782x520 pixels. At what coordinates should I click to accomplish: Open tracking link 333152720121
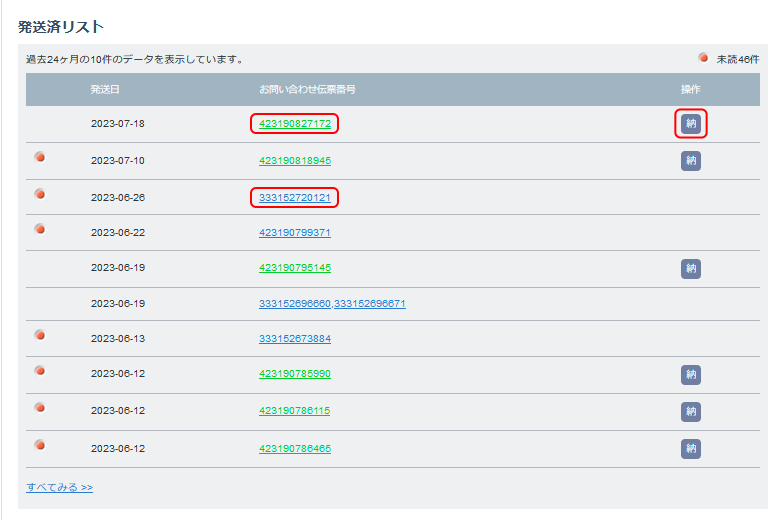coord(295,198)
